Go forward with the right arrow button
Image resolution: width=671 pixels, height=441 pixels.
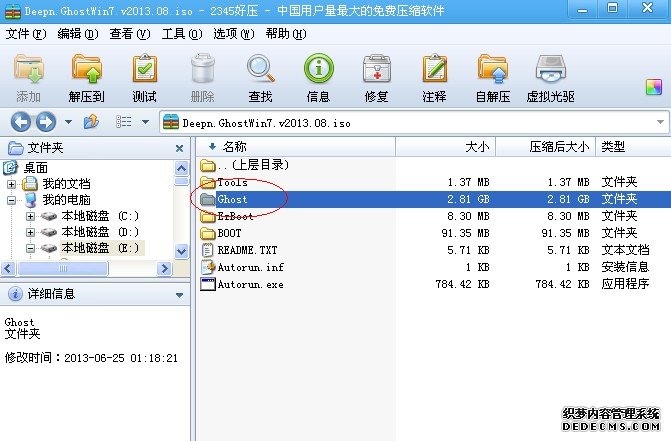coord(46,122)
